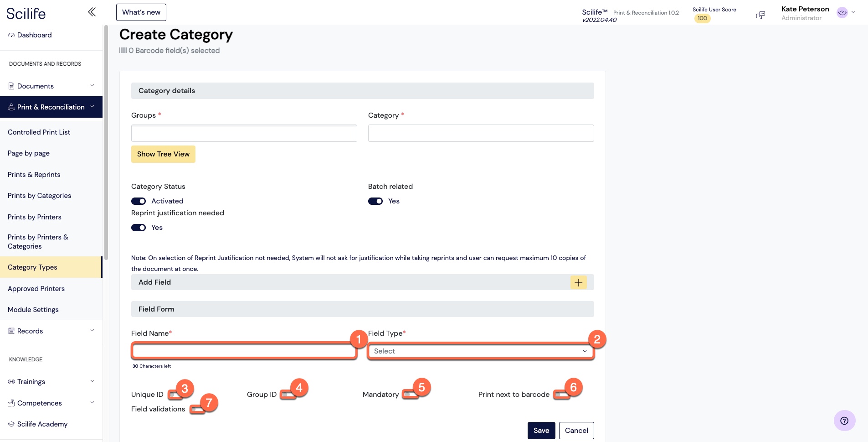The height and width of the screenshot is (442, 868).
Task: Go to Controlled Print List
Action: [x=39, y=132]
